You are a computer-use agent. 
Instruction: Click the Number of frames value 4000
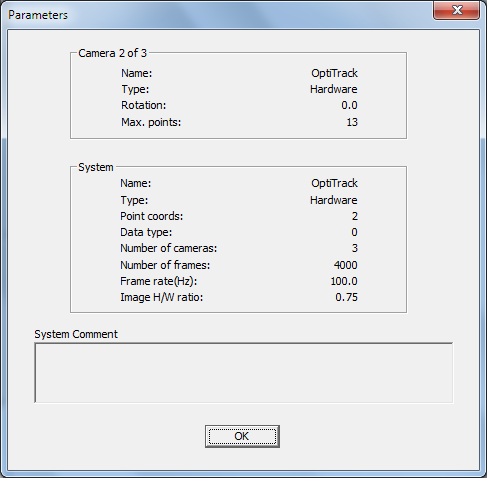tap(346, 265)
